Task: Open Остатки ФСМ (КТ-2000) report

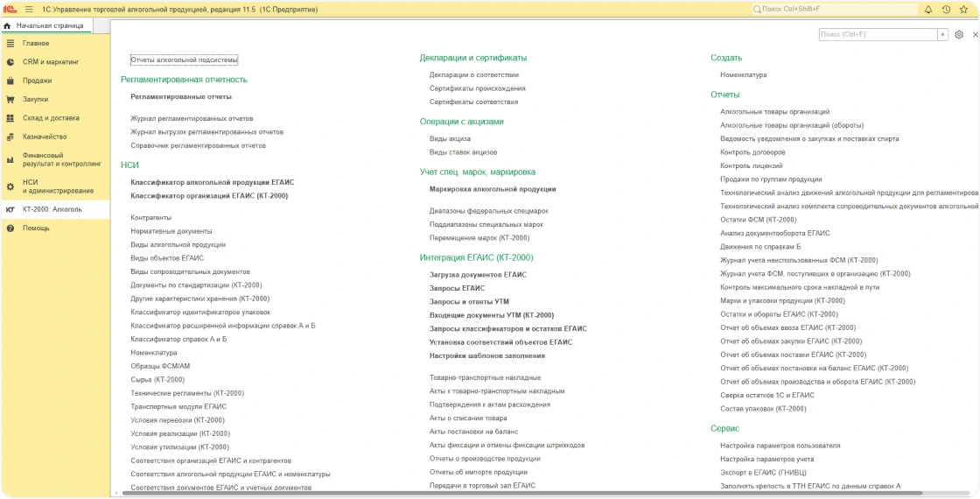Action: click(x=759, y=220)
